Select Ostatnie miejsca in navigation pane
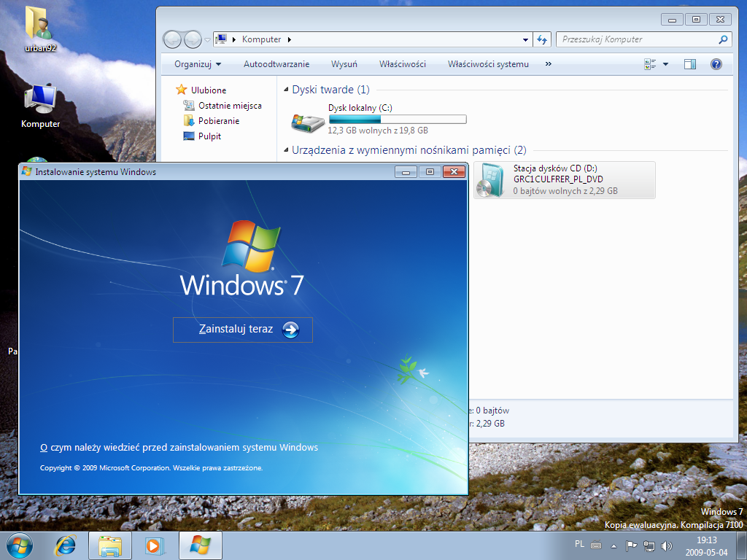The image size is (747, 560). click(223, 106)
